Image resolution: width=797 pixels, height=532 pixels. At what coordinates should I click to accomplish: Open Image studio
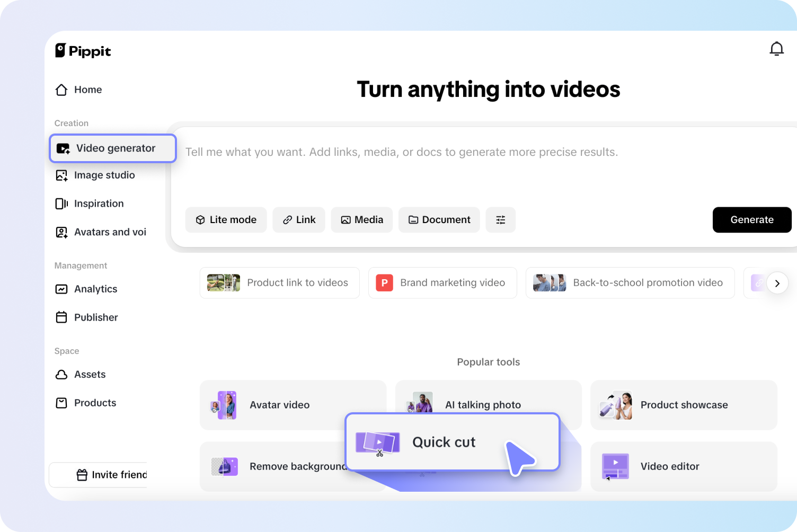click(95, 175)
